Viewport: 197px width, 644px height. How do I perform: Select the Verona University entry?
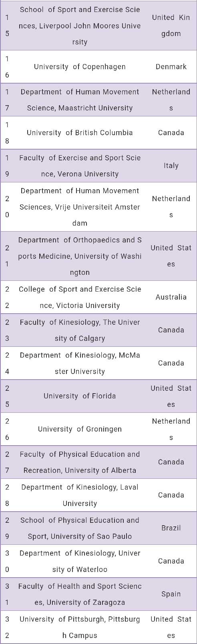pos(80,166)
